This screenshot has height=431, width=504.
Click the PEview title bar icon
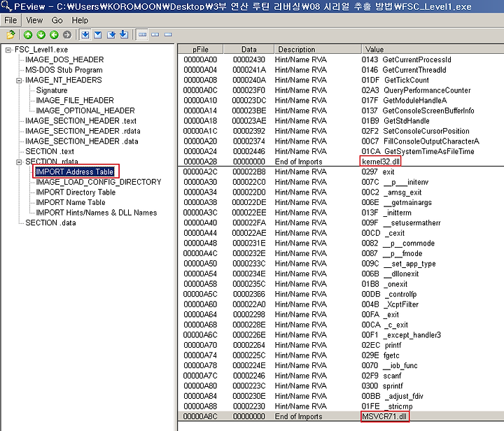[6, 6]
